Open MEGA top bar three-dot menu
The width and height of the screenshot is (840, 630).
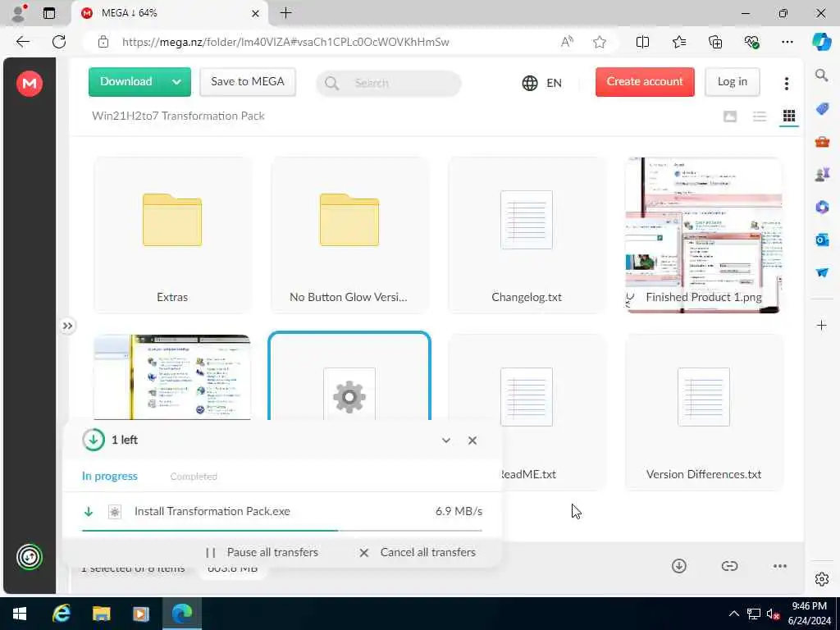787,83
